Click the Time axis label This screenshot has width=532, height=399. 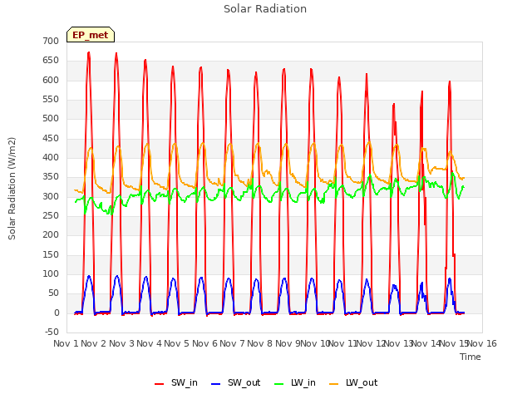point(470,357)
